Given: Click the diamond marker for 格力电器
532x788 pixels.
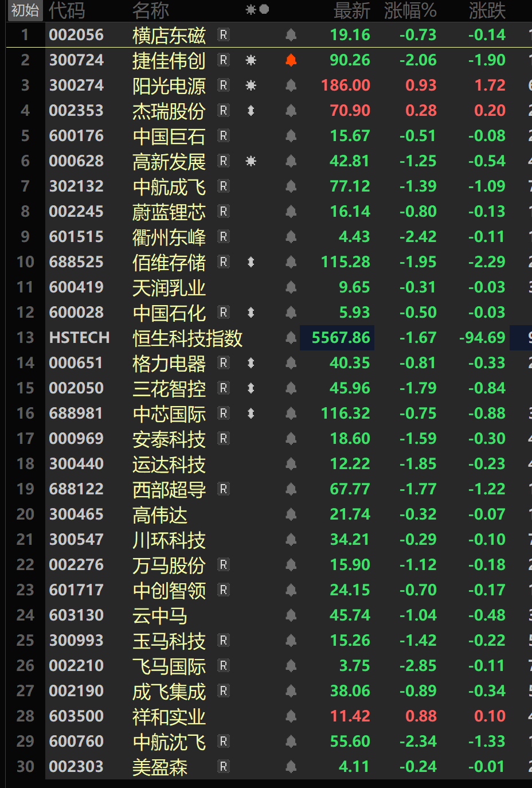Looking at the screenshot, I should pos(251,363).
